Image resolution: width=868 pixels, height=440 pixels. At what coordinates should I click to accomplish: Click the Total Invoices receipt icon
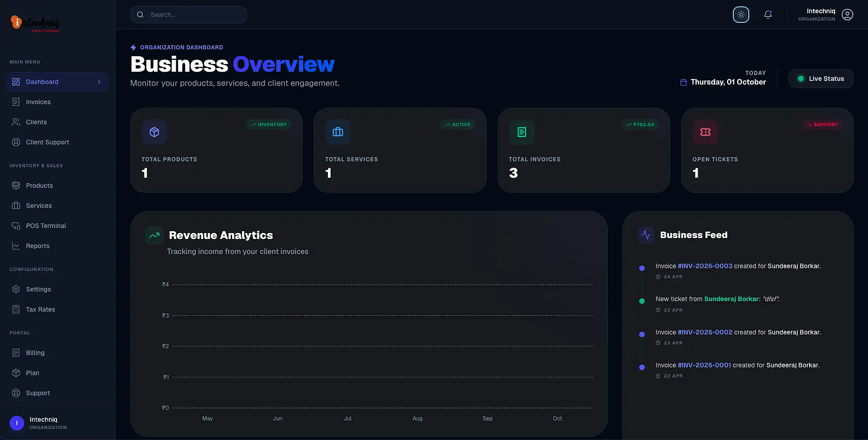coord(521,132)
